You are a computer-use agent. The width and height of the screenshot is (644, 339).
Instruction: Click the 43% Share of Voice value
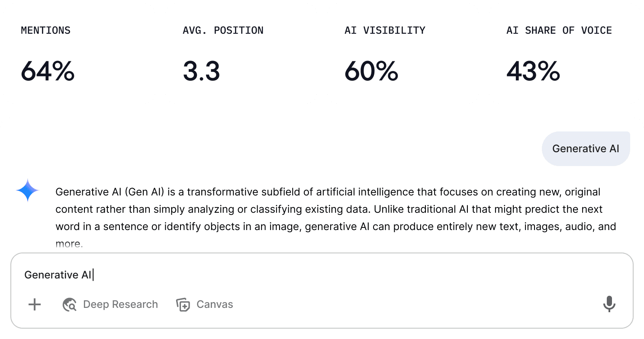pos(533,71)
